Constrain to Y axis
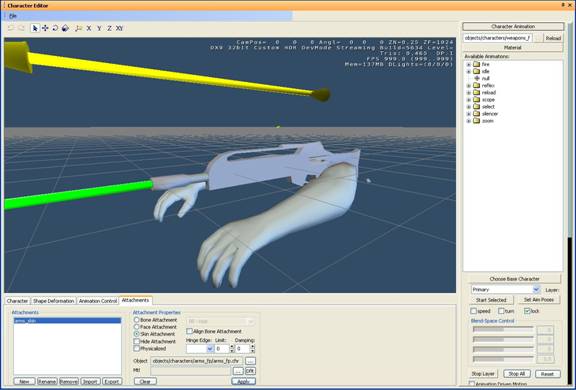This screenshot has height=390, width=576. point(99,28)
